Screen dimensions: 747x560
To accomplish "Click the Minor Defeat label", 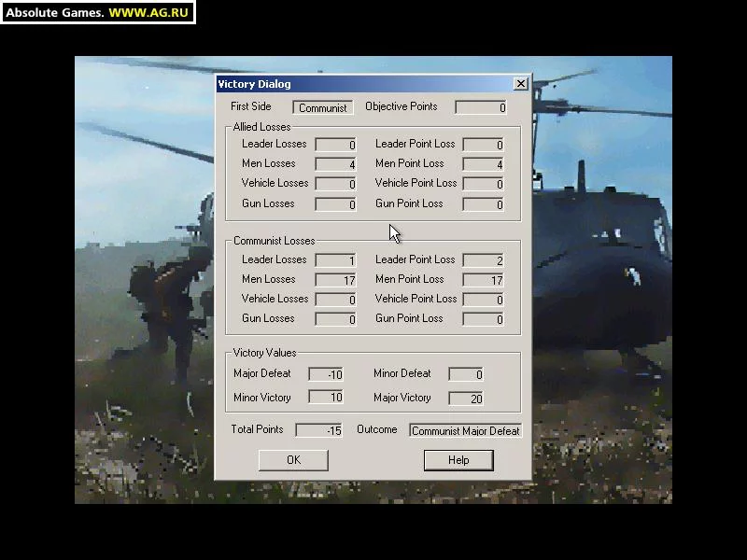I will (x=402, y=373).
